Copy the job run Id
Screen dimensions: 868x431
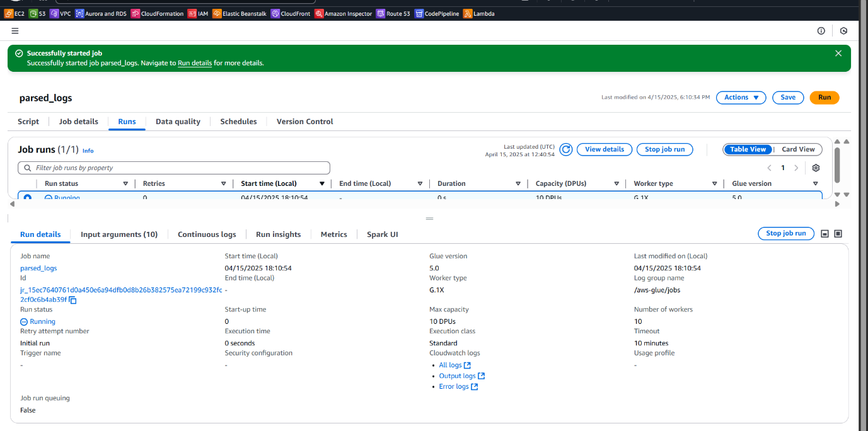(x=72, y=300)
